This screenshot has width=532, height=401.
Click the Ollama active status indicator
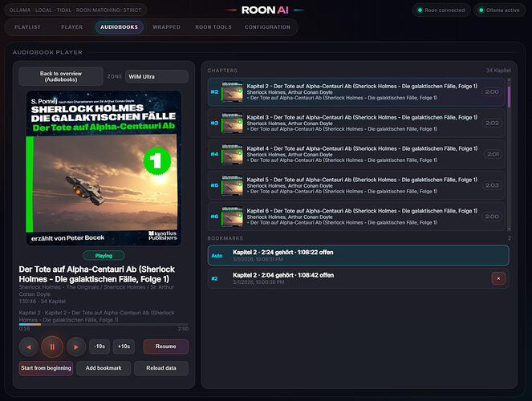499,10
